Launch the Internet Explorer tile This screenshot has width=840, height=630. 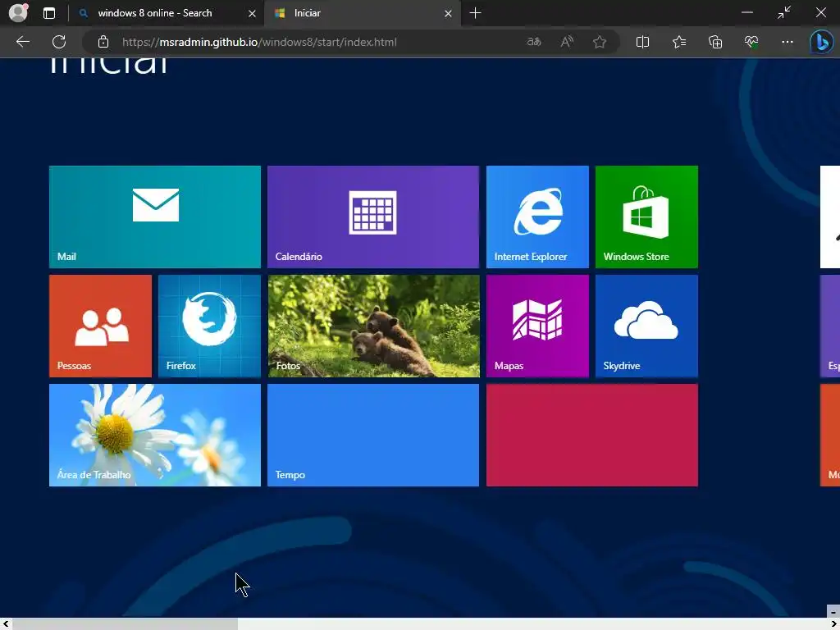537,217
